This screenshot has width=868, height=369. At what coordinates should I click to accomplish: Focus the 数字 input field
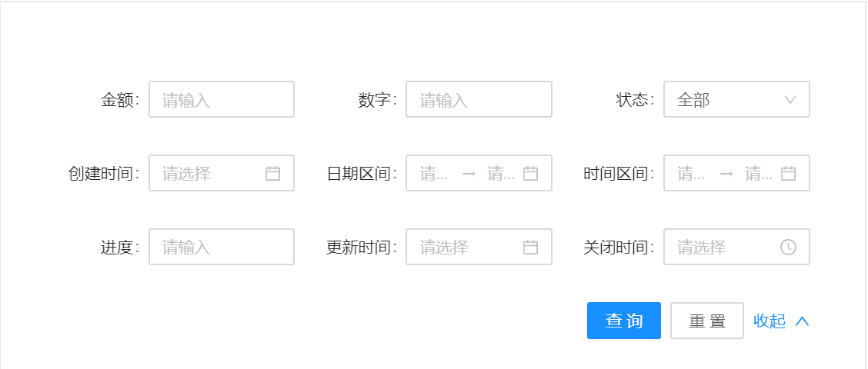pos(479,100)
